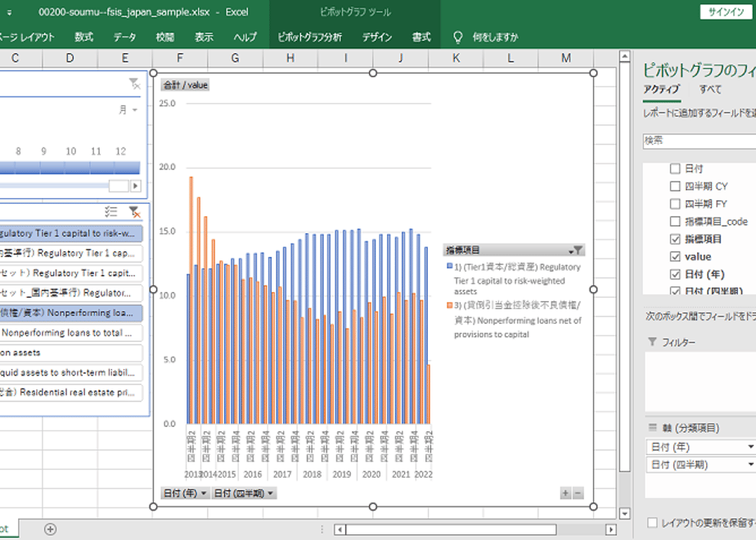Switch to アクティブ tab in field pane
The width and height of the screenshot is (756, 540).
point(661,89)
